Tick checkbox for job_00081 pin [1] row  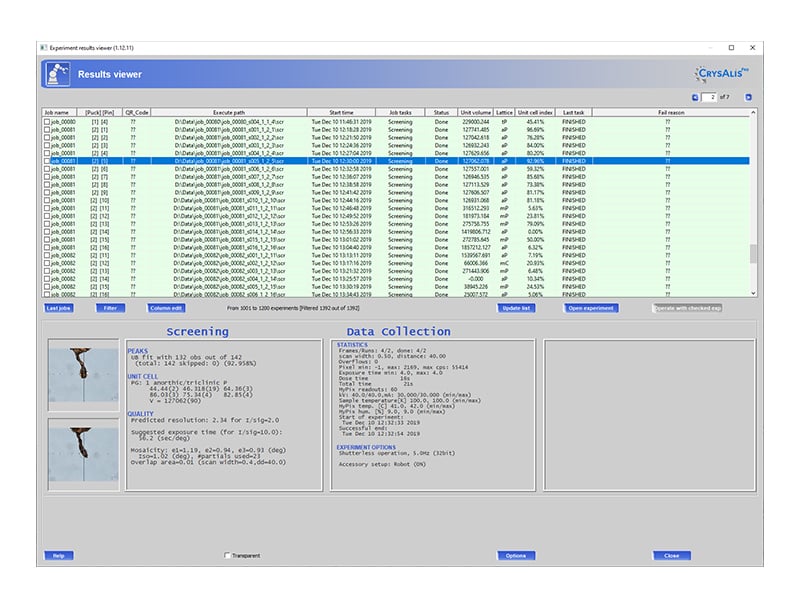pos(47,130)
